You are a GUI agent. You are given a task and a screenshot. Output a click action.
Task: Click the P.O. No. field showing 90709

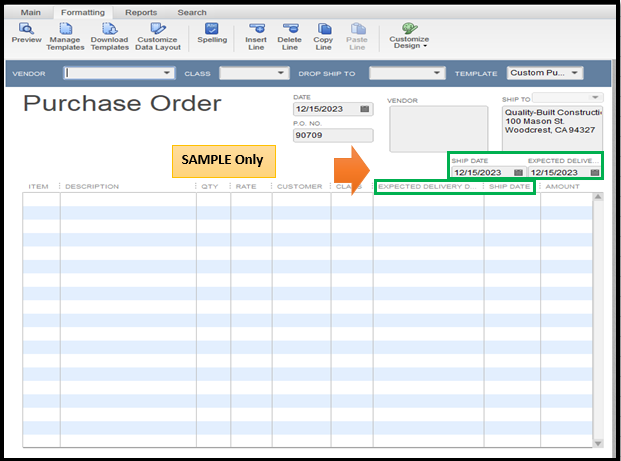click(333, 135)
